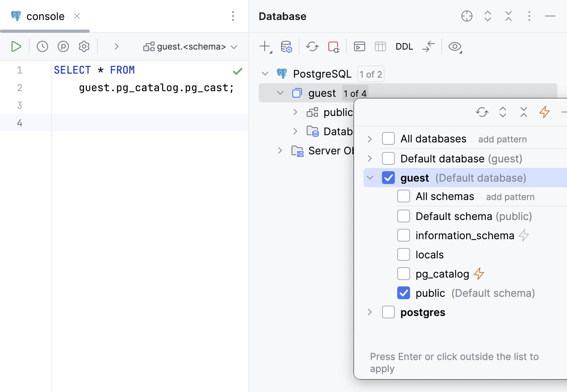Select the locals schema entry
The width and height of the screenshot is (567, 392).
[429, 254]
